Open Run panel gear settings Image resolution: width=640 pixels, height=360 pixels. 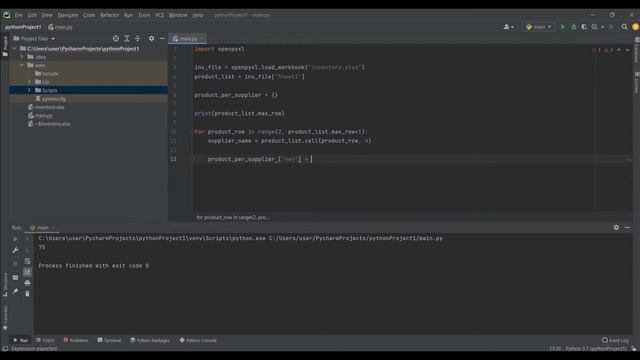616,227
